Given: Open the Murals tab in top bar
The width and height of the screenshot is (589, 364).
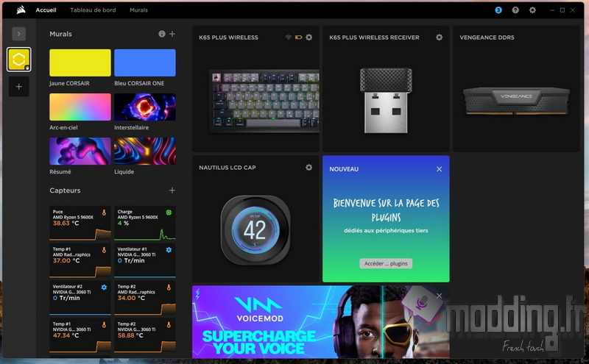Looking at the screenshot, I should click(138, 10).
